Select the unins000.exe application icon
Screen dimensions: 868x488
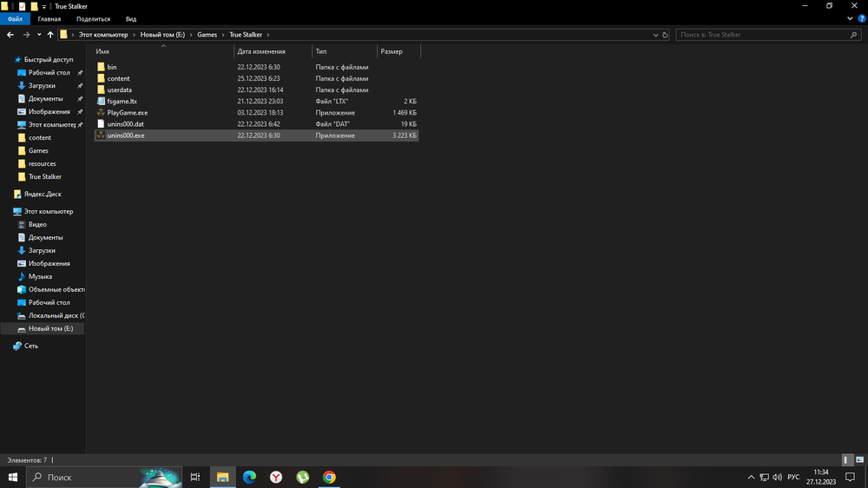click(101, 135)
